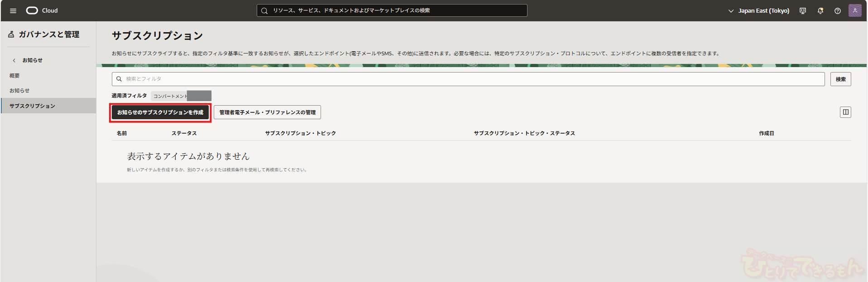Open the hamburger navigation menu
The width and height of the screenshot is (868, 282).
click(x=13, y=10)
